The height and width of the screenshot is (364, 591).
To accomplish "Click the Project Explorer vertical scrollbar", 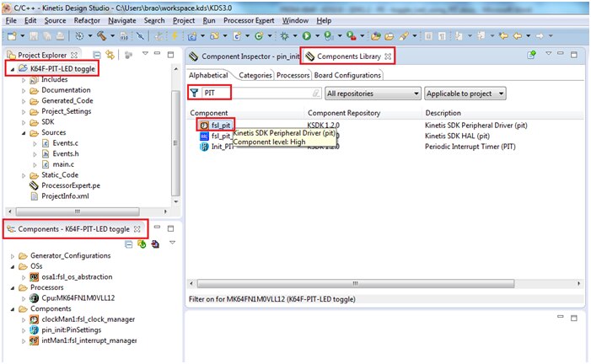I will click(175, 143).
